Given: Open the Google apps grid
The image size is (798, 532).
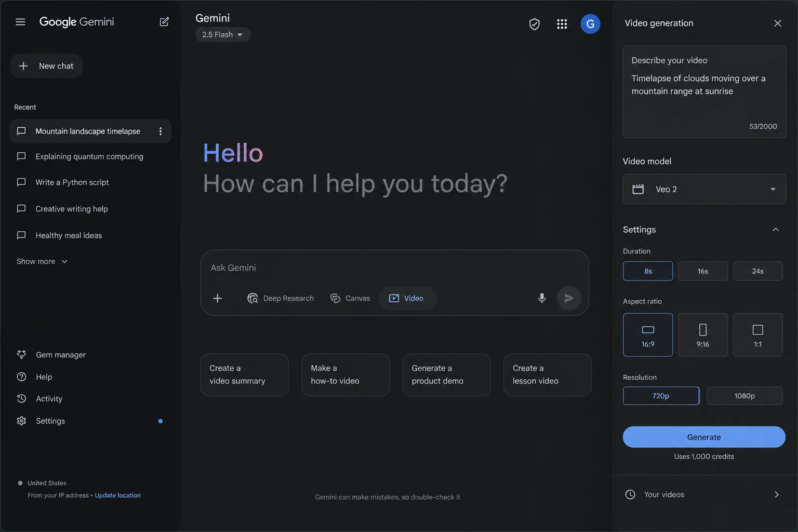Looking at the screenshot, I should coord(562,24).
